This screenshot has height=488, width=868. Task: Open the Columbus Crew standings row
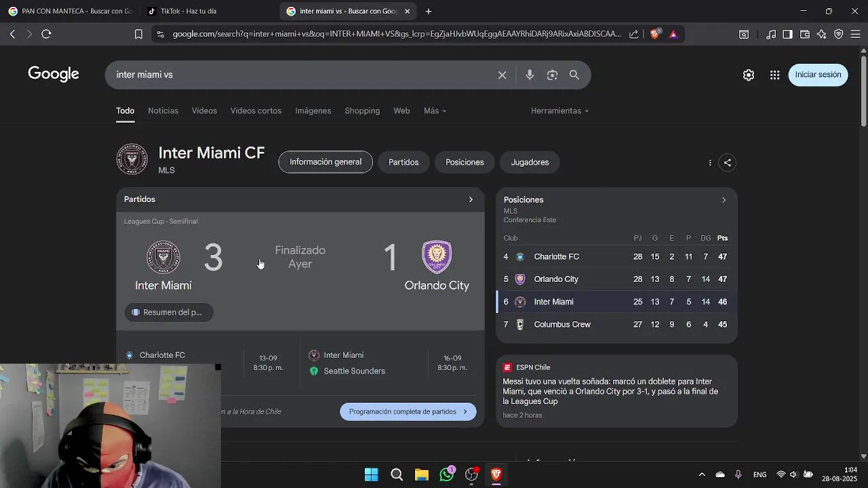click(616, 325)
